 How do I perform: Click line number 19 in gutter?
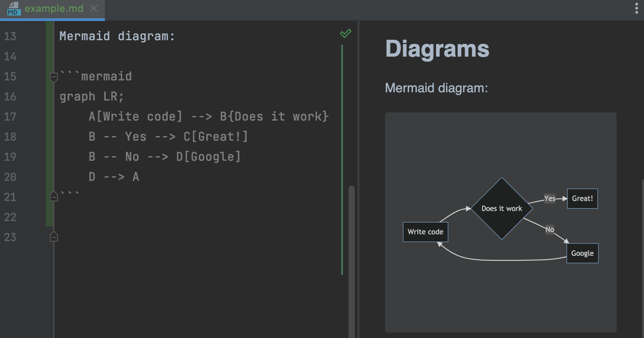coord(10,157)
